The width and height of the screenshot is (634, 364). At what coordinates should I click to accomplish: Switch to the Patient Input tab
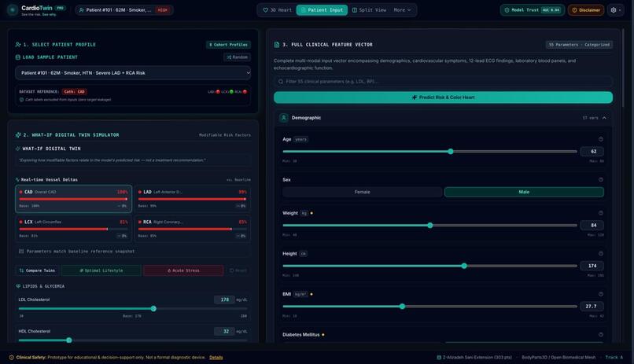pos(322,10)
